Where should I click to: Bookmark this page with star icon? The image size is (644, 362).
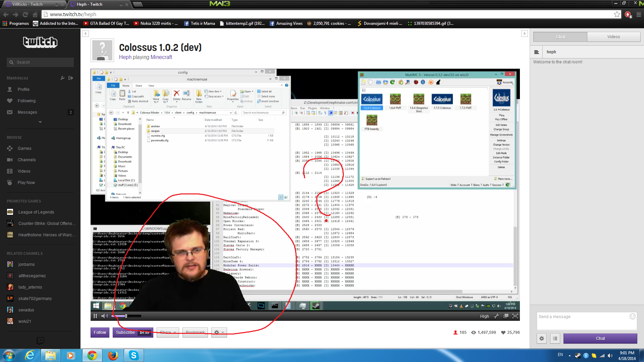[x=617, y=14]
